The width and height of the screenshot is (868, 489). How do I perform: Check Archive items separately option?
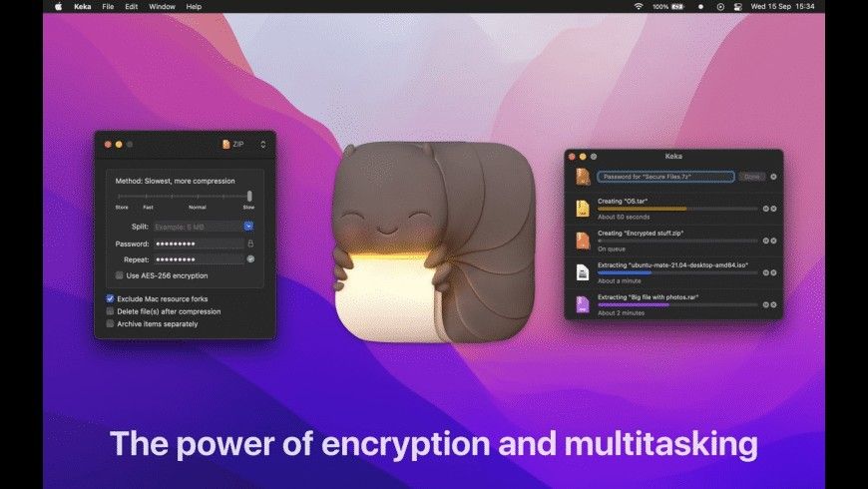point(110,324)
